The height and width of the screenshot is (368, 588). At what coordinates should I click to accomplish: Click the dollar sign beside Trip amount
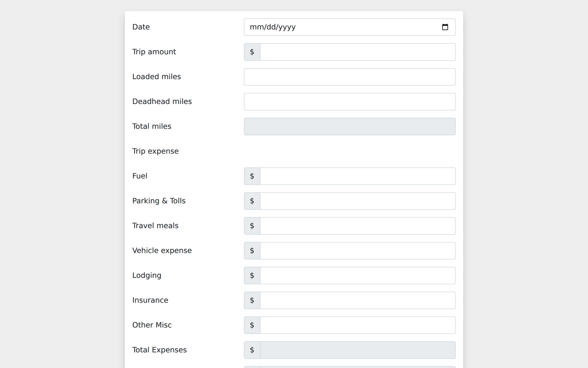[x=252, y=52]
